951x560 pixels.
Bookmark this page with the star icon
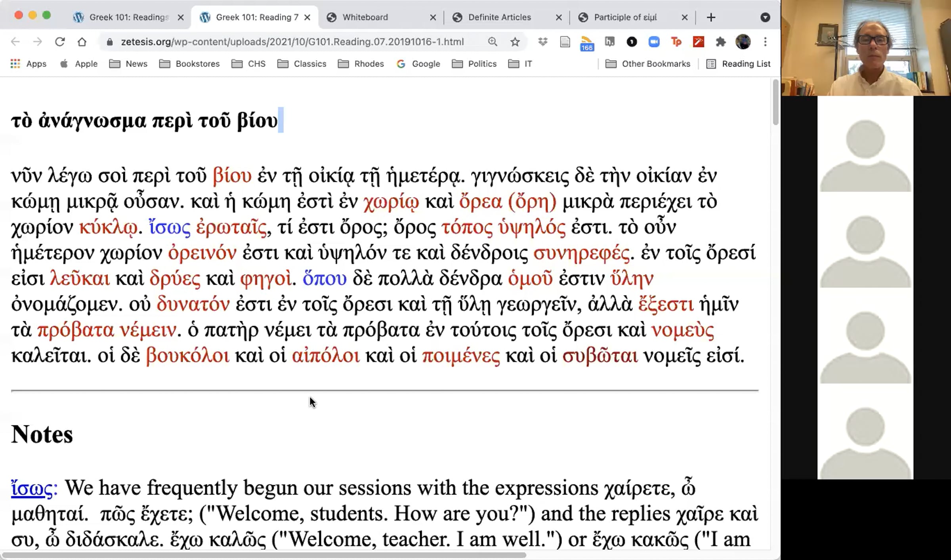515,42
